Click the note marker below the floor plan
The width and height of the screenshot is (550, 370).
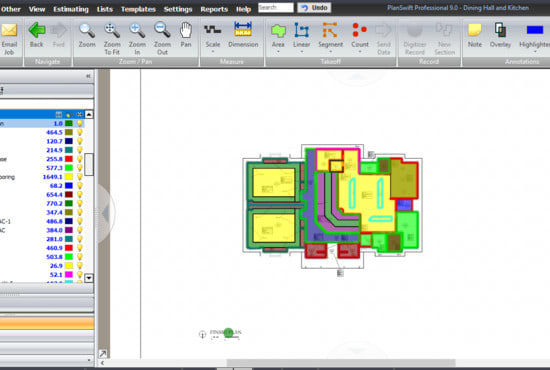pos(340,273)
